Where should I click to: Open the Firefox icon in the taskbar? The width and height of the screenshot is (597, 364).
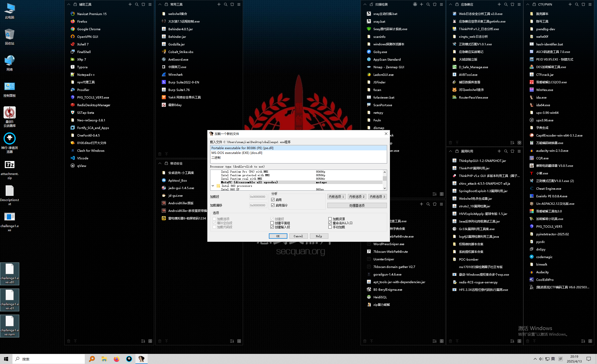[x=116, y=359]
